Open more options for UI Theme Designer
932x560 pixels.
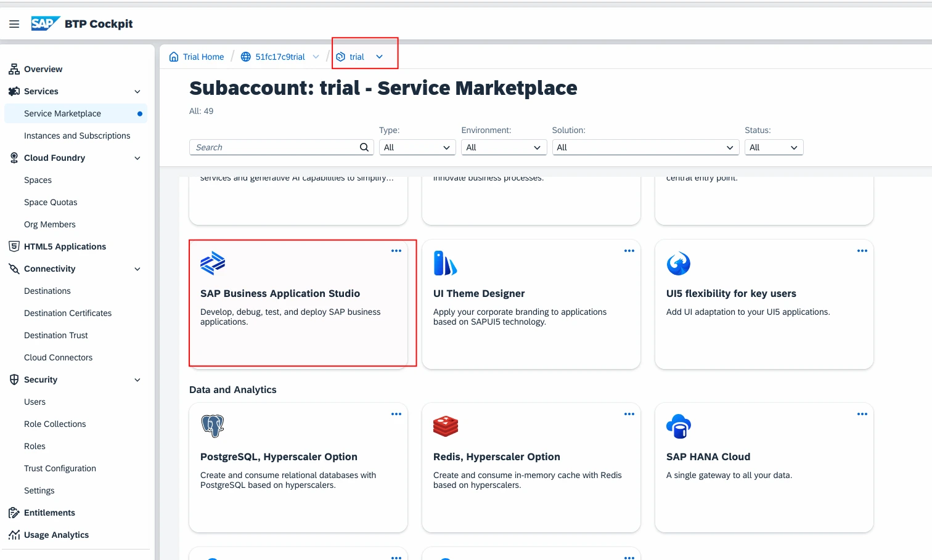tap(629, 251)
